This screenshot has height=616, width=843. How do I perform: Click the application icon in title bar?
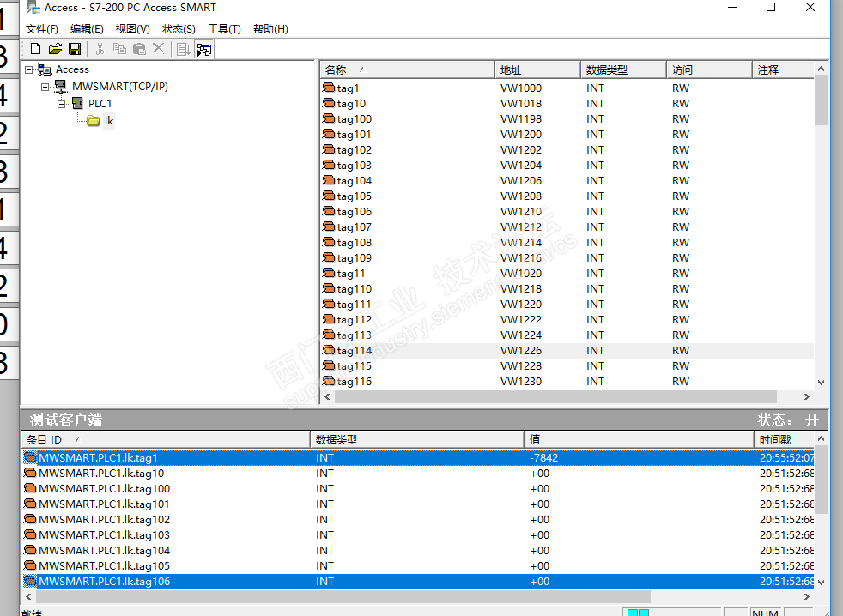coord(33,8)
